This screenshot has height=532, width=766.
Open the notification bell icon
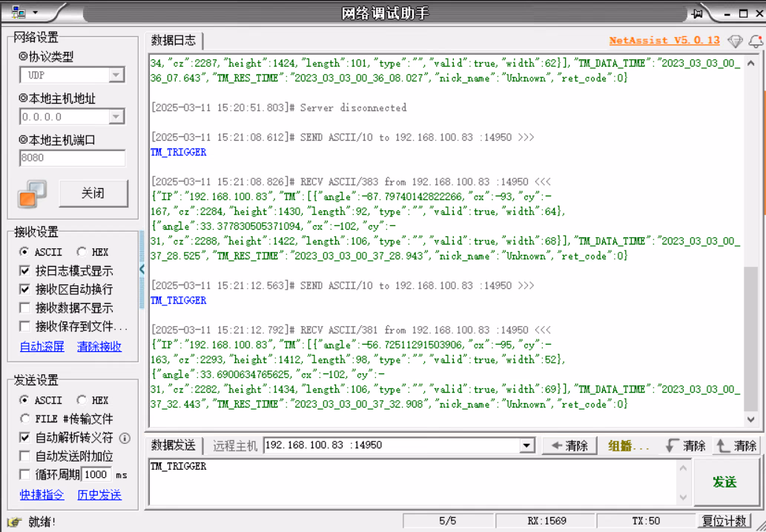[x=756, y=41]
